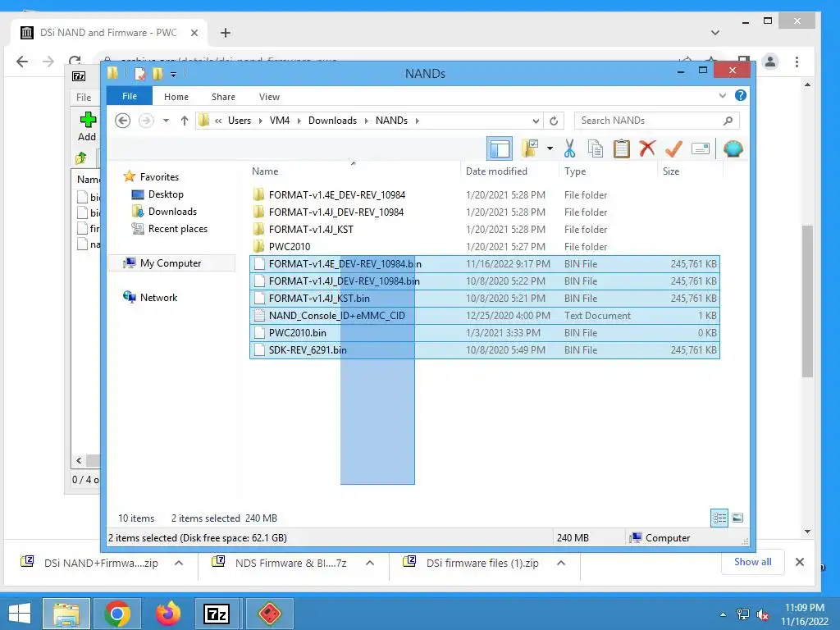Select the NAND_Console_ID+eMMC_CID text document

pos(485,316)
